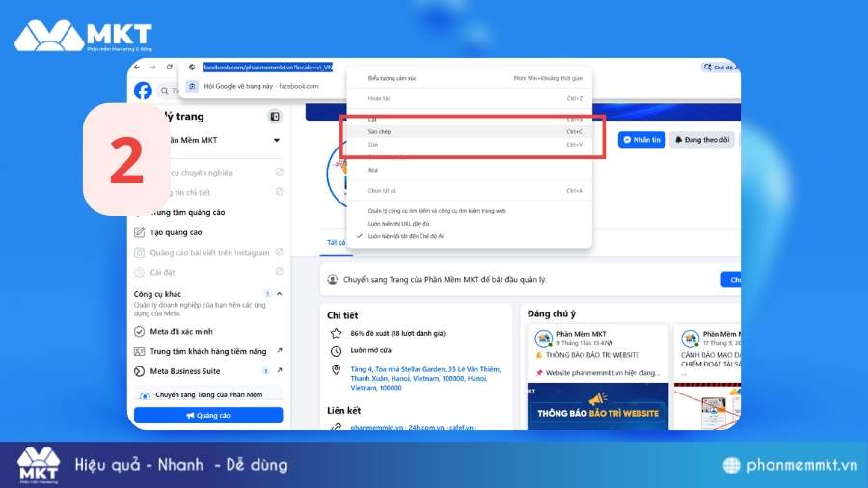
Task: Expand the Phần Mềm MKT page switcher dropdown
Action: (x=276, y=140)
